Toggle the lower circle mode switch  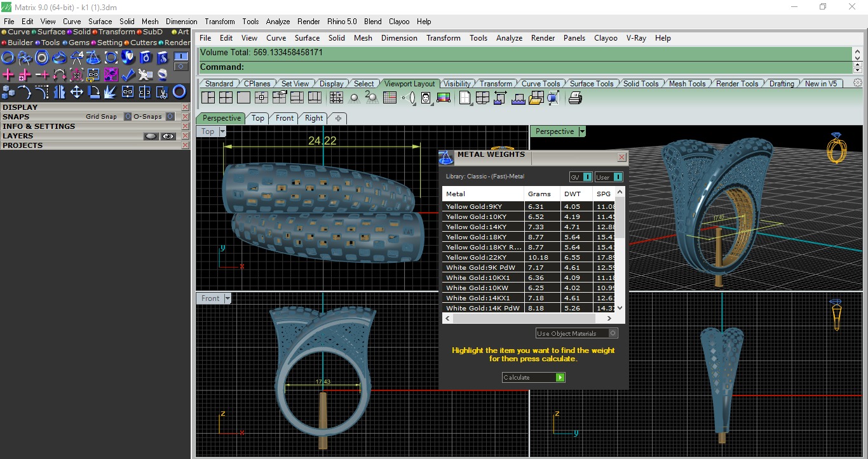click(181, 65)
